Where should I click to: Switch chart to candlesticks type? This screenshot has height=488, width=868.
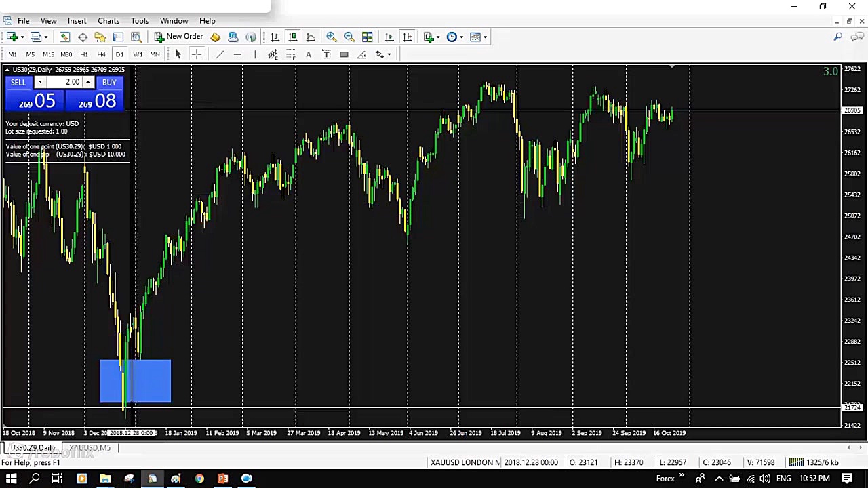click(293, 37)
